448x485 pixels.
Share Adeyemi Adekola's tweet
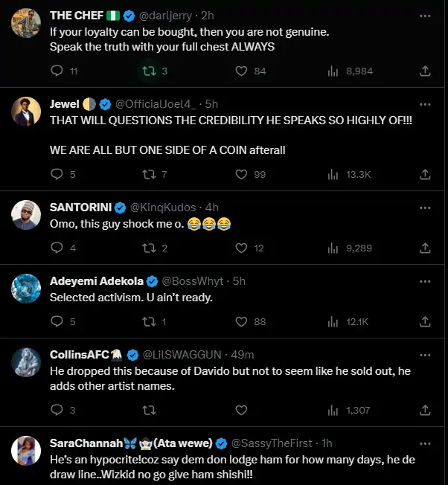point(425,321)
